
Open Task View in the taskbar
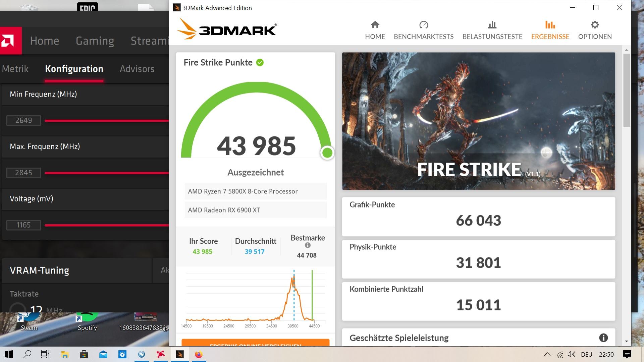45,354
